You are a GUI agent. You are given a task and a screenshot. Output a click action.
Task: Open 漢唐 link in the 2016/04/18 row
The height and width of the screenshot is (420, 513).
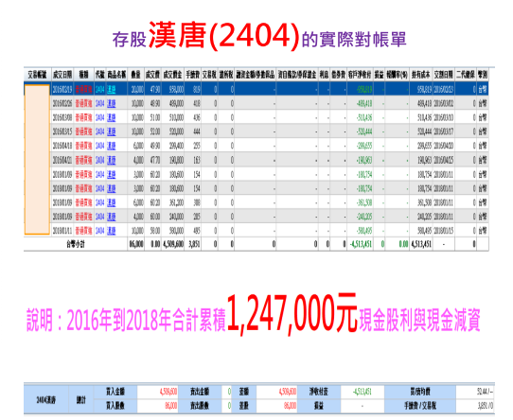pyautogui.click(x=112, y=146)
